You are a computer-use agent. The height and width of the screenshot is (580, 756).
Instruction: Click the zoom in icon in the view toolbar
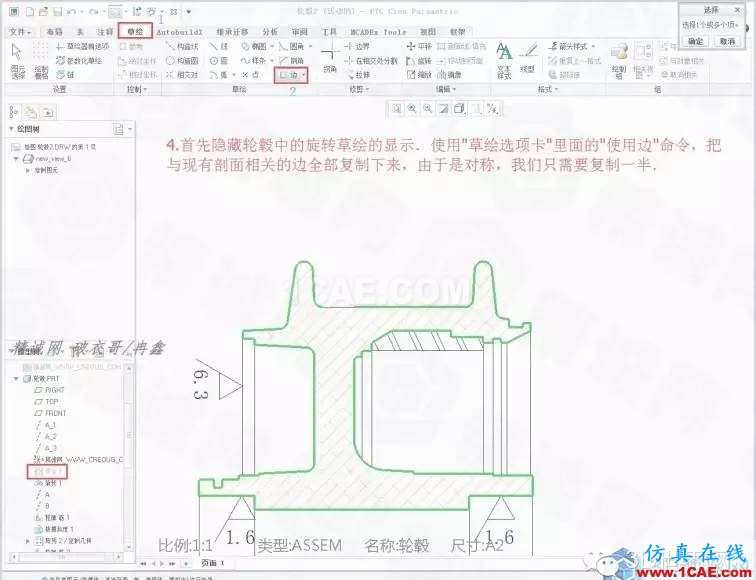(412, 109)
